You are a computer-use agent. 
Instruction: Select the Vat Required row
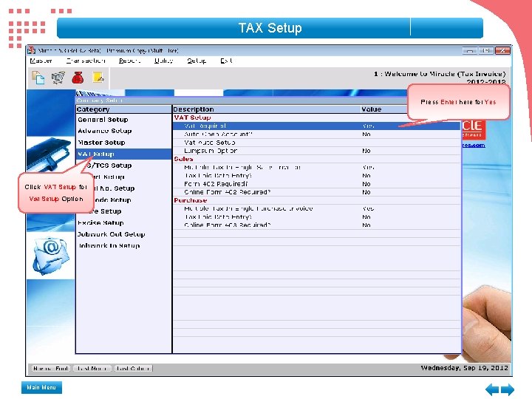317,126
